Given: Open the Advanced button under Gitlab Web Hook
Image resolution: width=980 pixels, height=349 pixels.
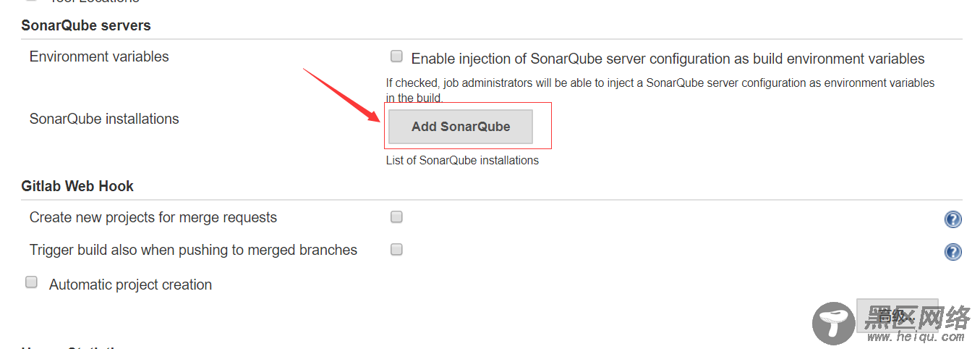Looking at the screenshot, I should (897, 315).
